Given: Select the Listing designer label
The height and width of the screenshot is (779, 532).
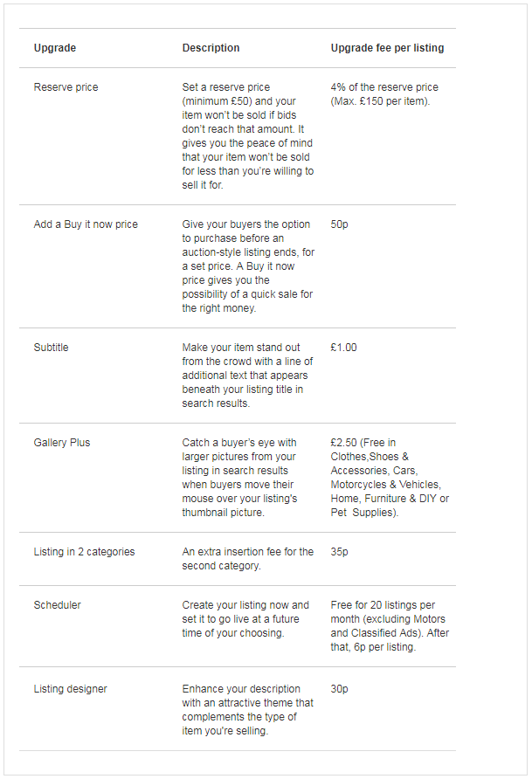Looking at the screenshot, I should click(71, 689).
